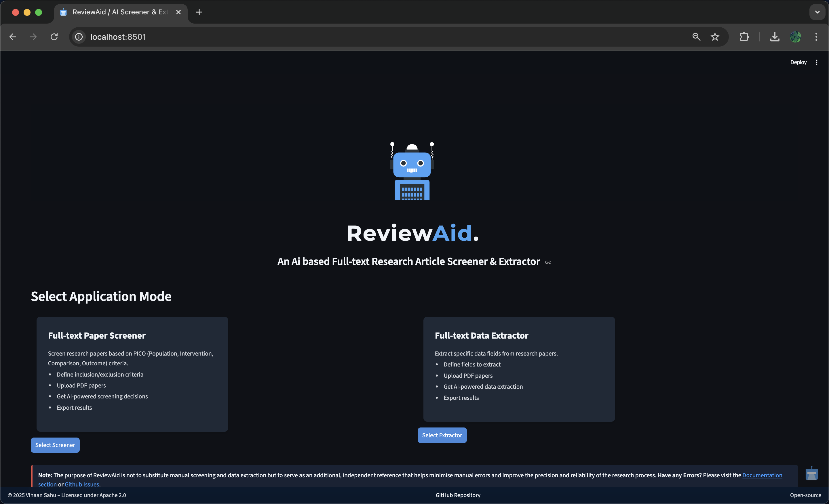Open the Github Issues link
Image resolution: width=829 pixels, height=504 pixels.
coord(82,484)
